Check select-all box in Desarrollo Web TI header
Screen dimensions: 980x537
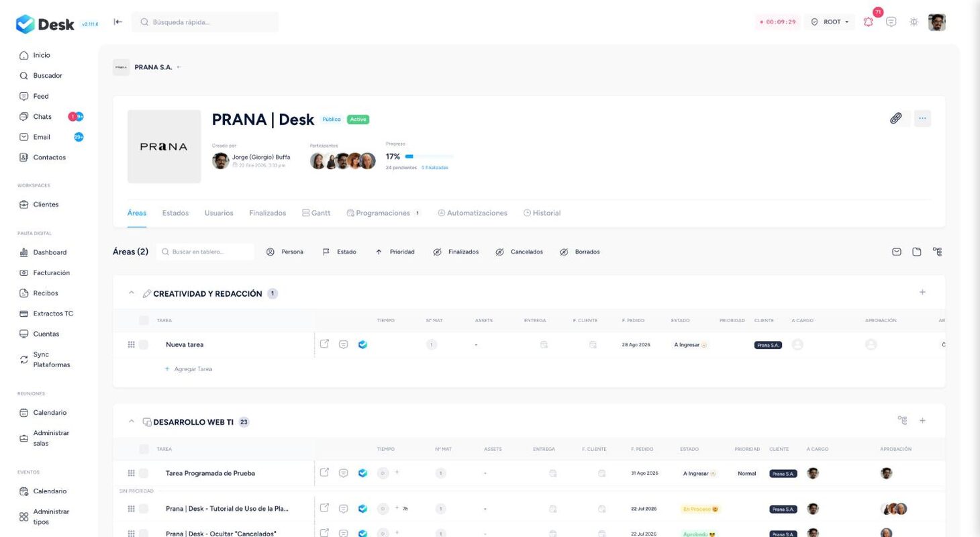pos(144,449)
